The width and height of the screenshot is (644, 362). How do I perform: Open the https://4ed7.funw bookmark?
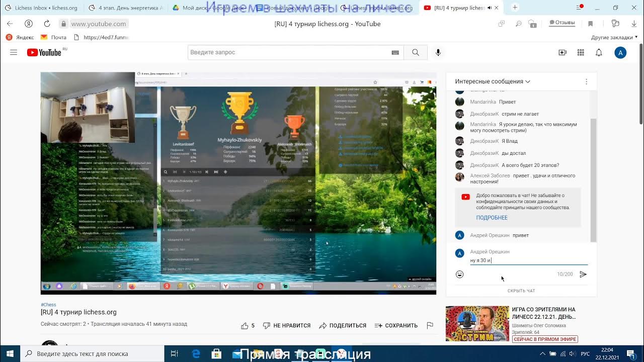(x=101, y=37)
